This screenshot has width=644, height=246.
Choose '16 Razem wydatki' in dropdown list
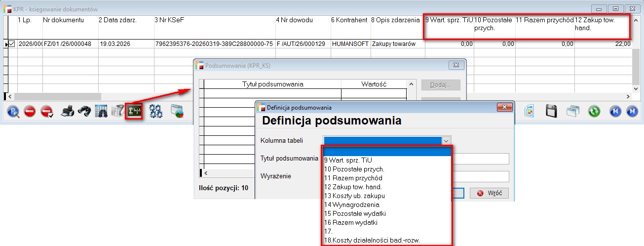click(350, 222)
